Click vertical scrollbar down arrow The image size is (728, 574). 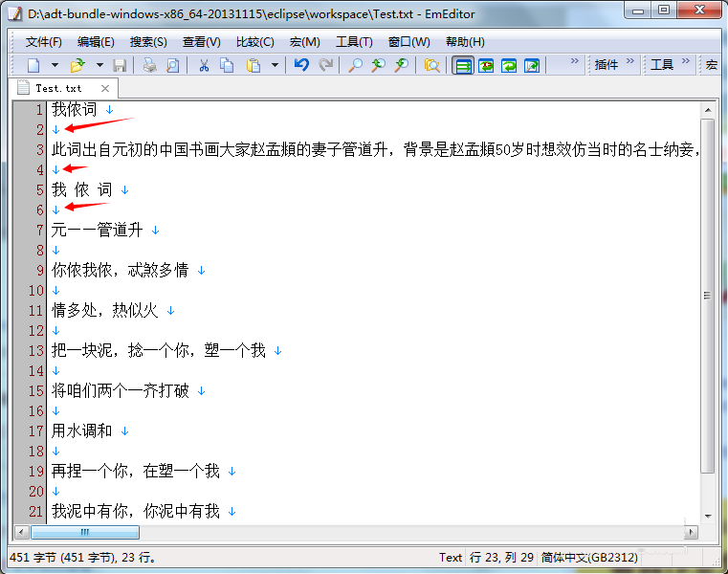pos(708,517)
